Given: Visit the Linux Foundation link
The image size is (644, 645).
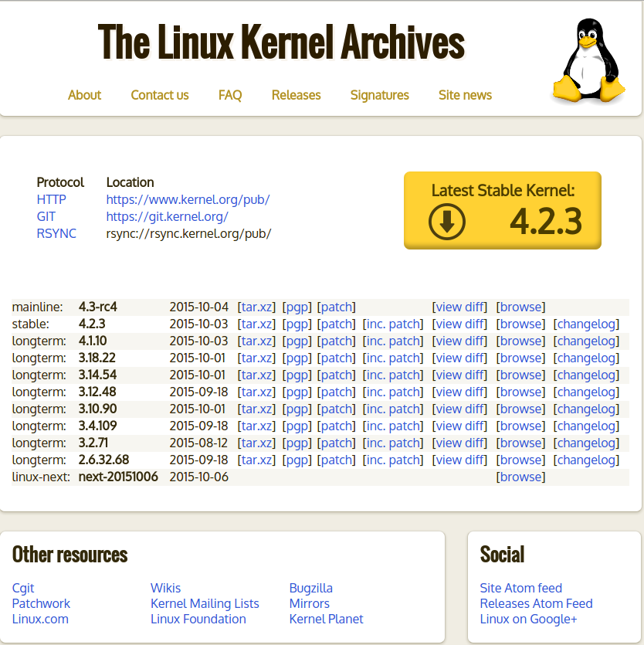Looking at the screenshot, I should tap(198, 619).
